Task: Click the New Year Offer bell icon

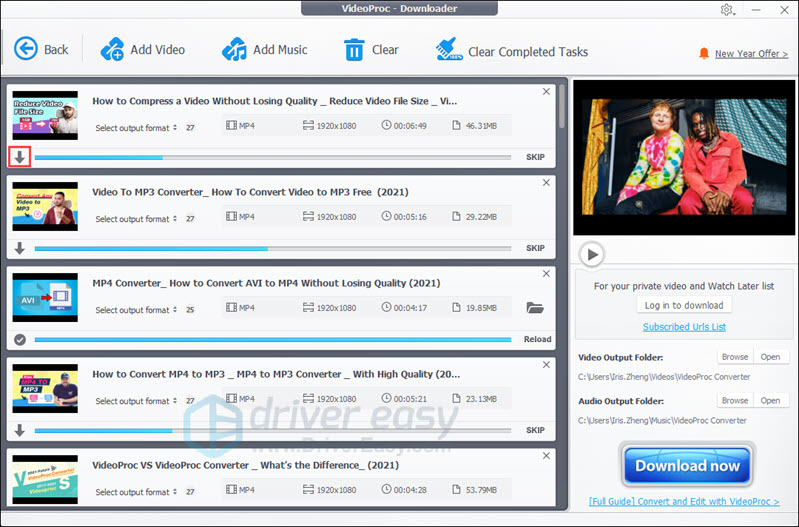Action: click(704, 54)
